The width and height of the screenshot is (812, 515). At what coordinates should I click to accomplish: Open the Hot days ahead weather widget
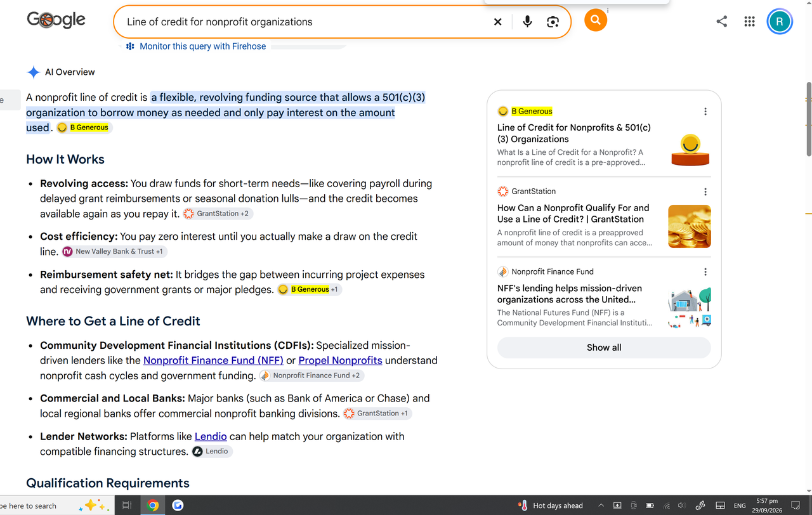(551, 505)
